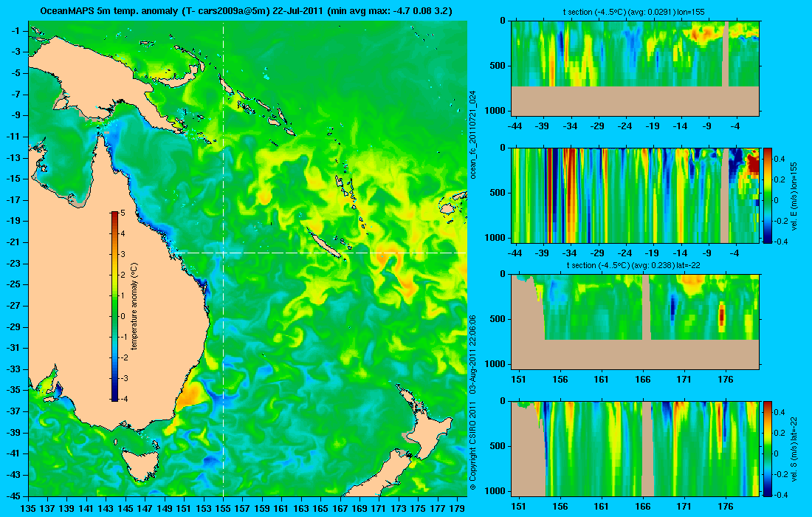This screenshot has height=517, width=812.
Task: Click the 't section (-4..5°C) (avg: 0.238) lat=-22' title
Action: (634, 265)
